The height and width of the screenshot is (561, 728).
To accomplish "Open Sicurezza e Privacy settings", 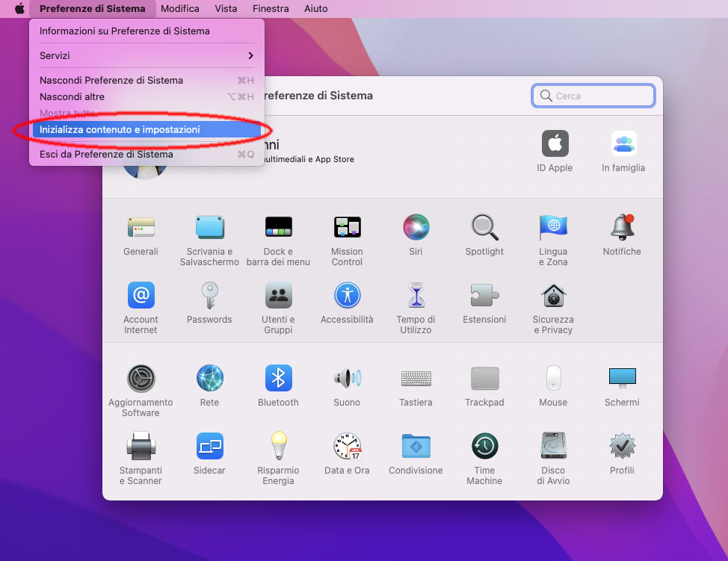I will [x=553, y=295].
